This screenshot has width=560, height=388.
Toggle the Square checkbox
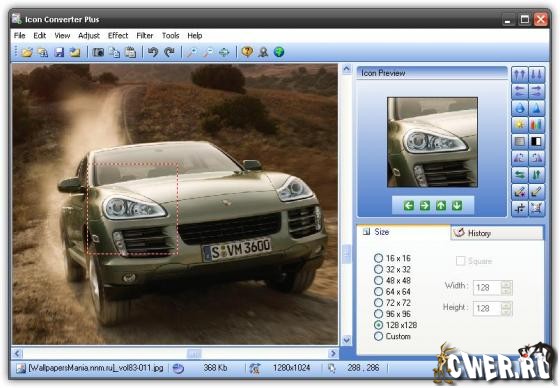tap(460, 261)
